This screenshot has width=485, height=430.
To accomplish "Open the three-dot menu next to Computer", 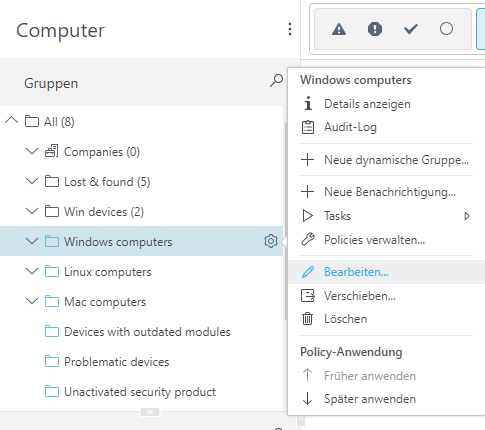I will coord(290,29).
